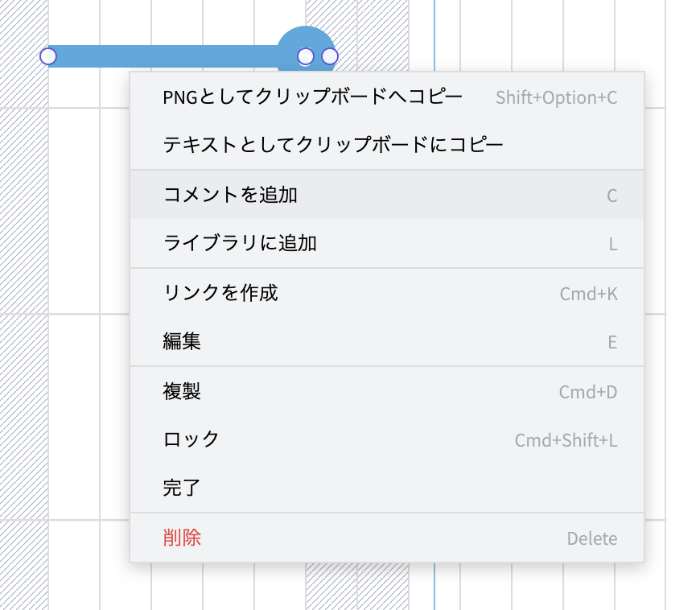The height and width of the screenshot is (610, 700).
Task: Click '完了' in the context menu
Action: [x=182, y=488]
